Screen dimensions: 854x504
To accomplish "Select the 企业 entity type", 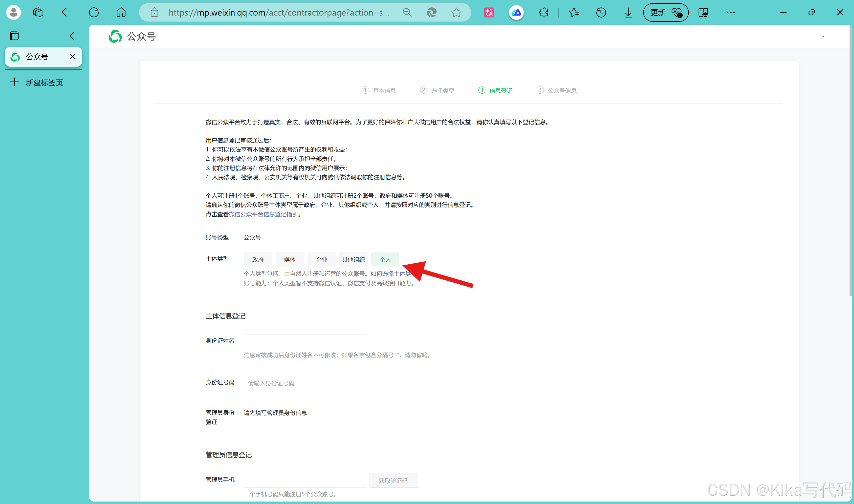I will [x=321, y=259].
